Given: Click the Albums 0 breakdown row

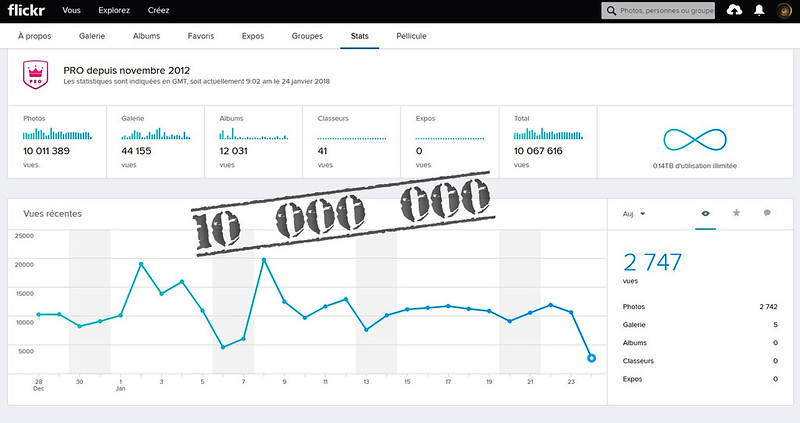Looking at the screenshot, I should point(699,343).
